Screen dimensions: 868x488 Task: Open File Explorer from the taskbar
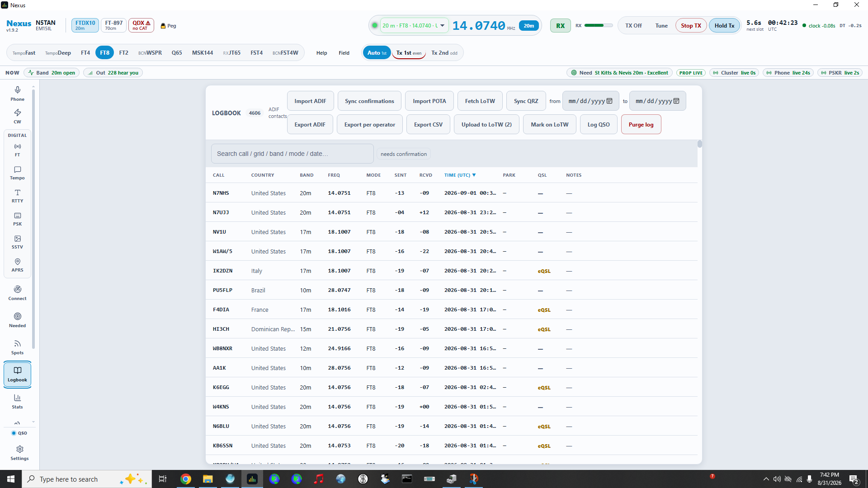click(x=208, y=479)
